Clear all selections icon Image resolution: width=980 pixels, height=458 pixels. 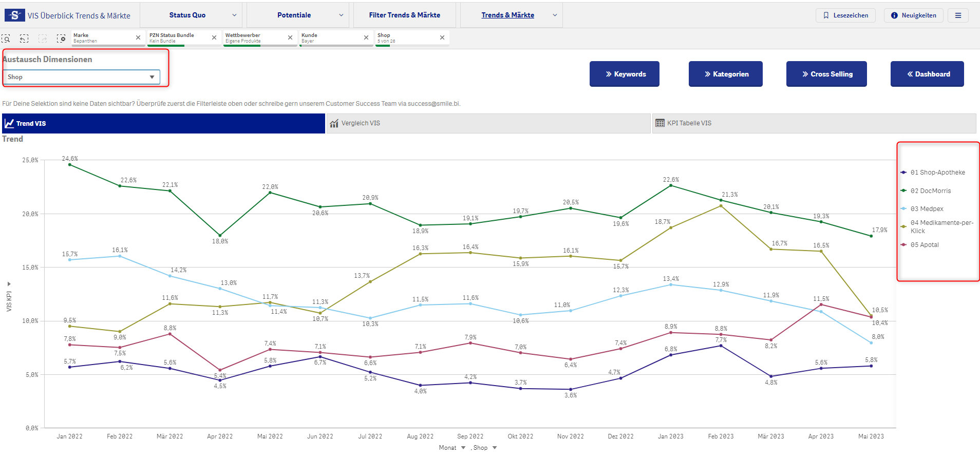click(61, 39)
